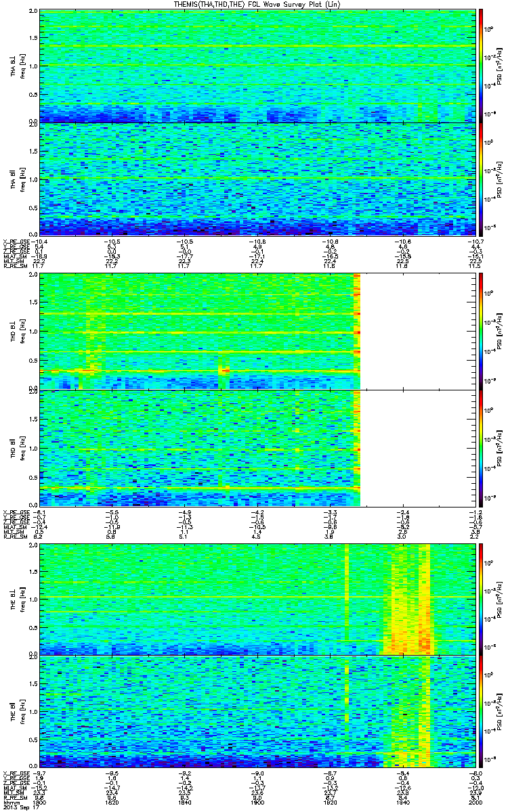Click the THA PSD [nT²/Hz] label beside top color bar

point(500,66)
